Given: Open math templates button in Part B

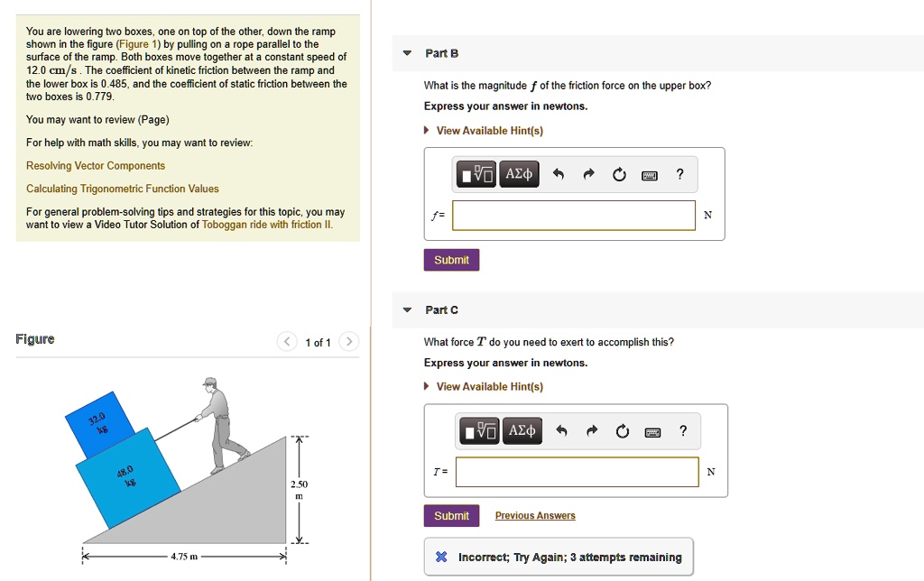Looking at the screenshot, I should [478, 175].
